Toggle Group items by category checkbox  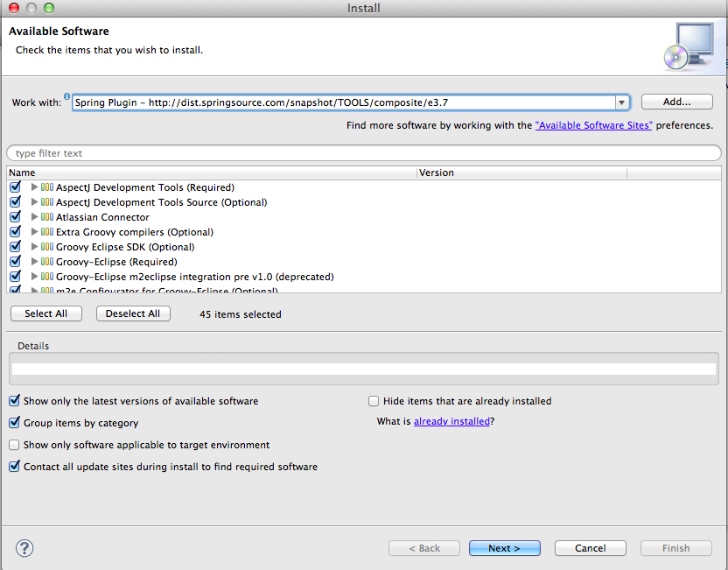click(x=14, y=422)
